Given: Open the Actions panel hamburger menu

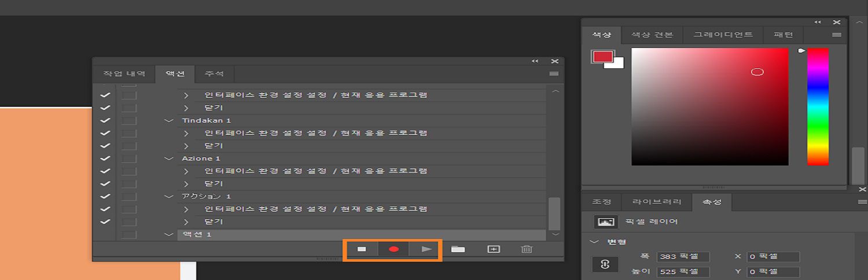Looking at the screenshot, I should [554, 74].
